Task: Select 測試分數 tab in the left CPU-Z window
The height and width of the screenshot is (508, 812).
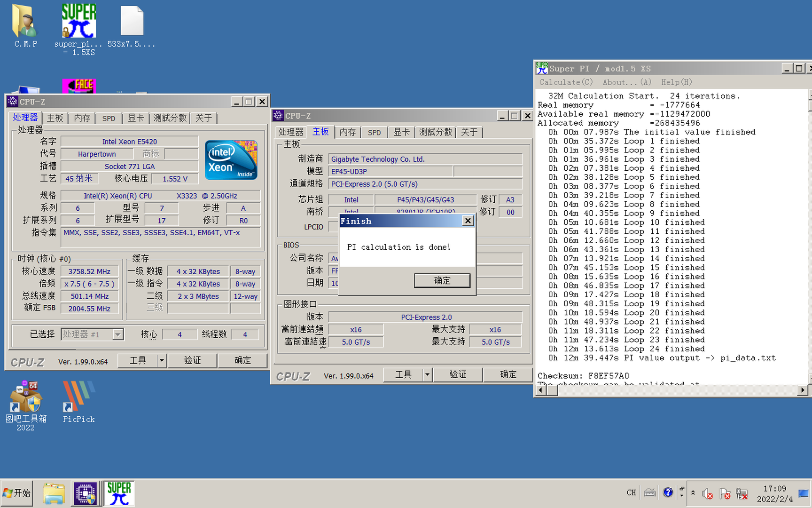Action: tap(170, 118)
